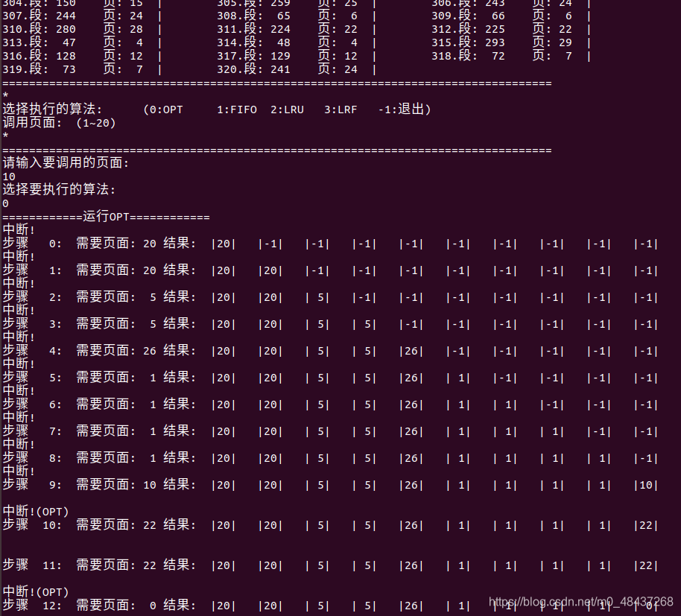Click the '步骤 8:' label

click(x=32, y=458)
